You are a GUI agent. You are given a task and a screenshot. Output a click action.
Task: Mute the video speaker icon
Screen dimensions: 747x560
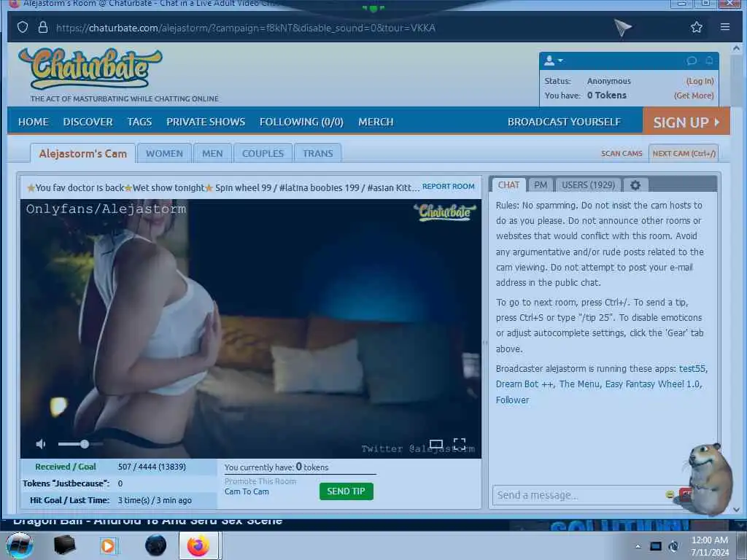(41, 444)
